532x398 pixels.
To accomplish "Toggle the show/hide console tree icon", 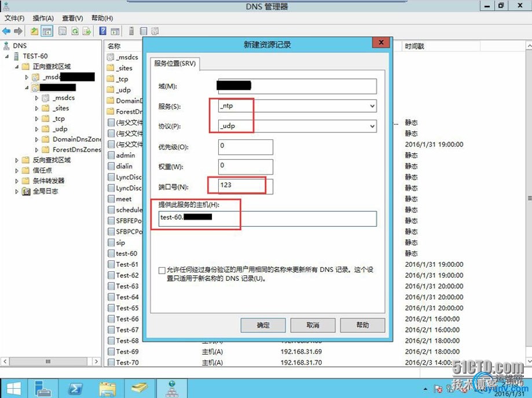I will [47, 31].
